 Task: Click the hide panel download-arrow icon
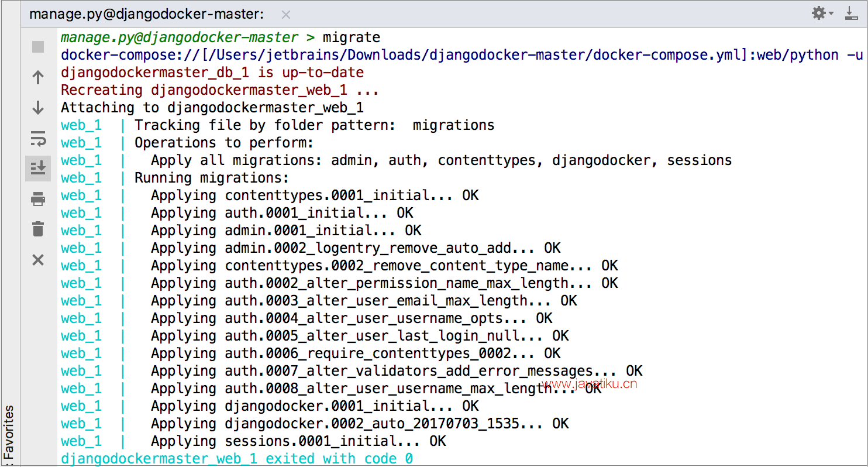click(x=852, y=13)
